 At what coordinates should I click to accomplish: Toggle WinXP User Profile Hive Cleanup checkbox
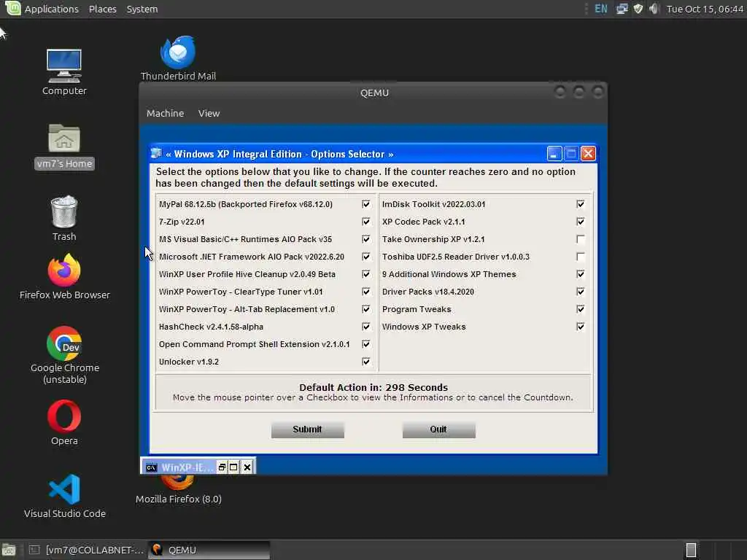[x=366, y=274]
